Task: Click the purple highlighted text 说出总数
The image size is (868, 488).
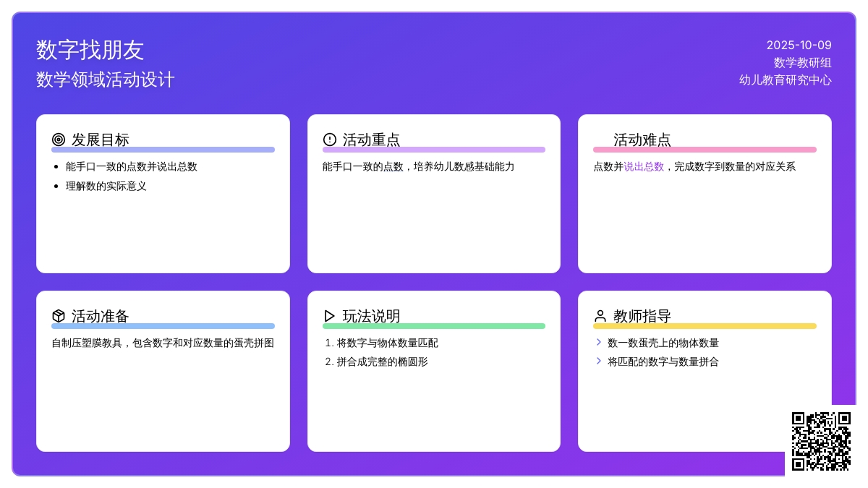Action: pyautogui.click(x=644, y=166)
